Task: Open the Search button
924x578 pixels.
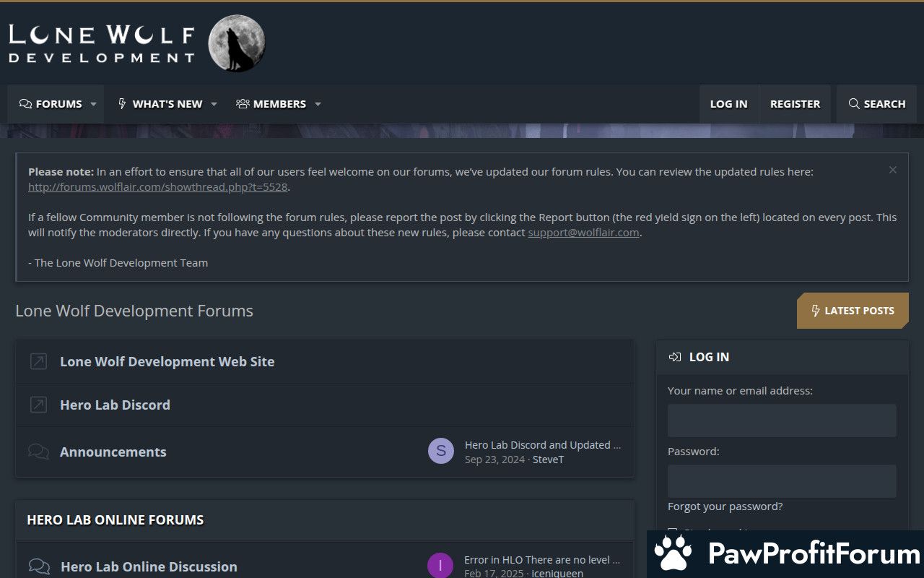Action: 876,104
